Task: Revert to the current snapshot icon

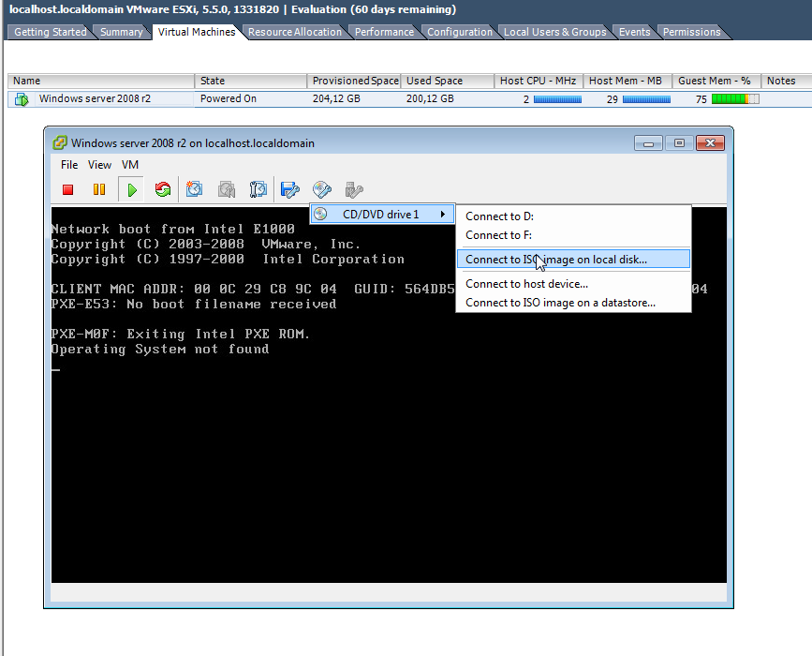Action: (x=227, y=189)
